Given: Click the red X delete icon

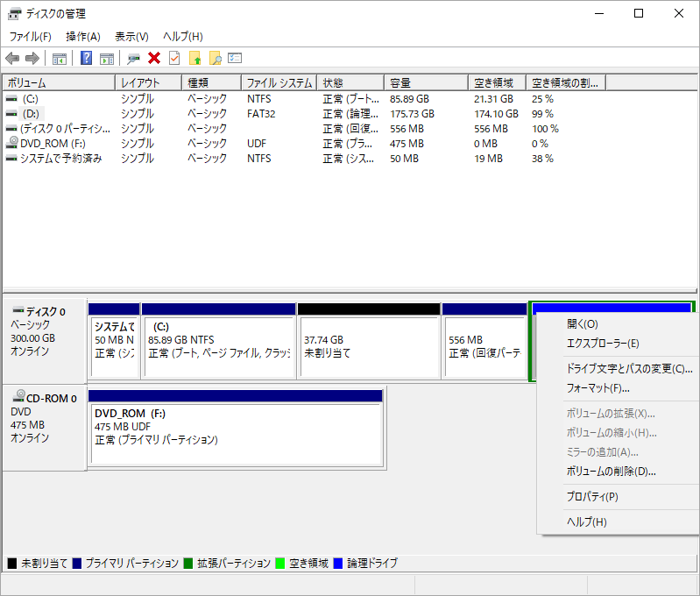Looking at the screenshot, I should pos(154,59).
